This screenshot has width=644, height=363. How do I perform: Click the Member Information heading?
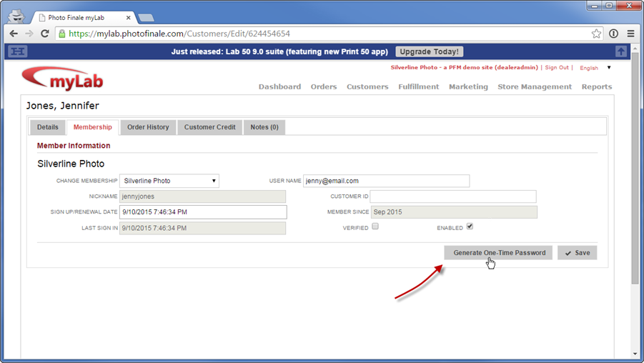click(x=74, y=146)
